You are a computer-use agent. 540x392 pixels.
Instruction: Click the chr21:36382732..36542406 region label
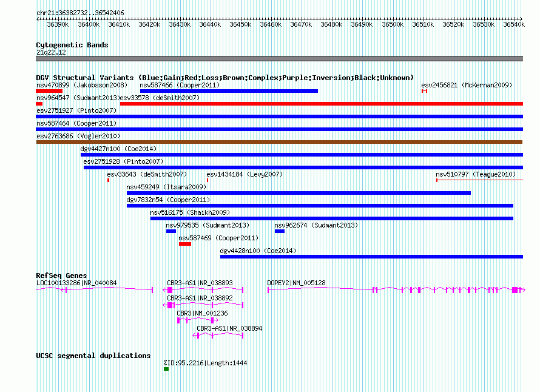(80, 13)
